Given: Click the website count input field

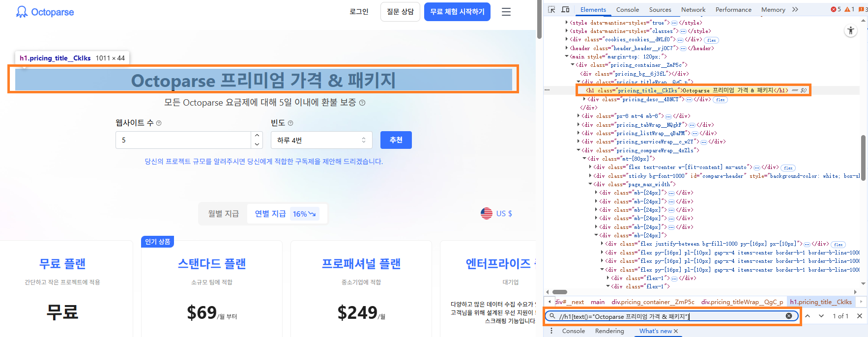Looking at the screenshot, I should [183, 140].
